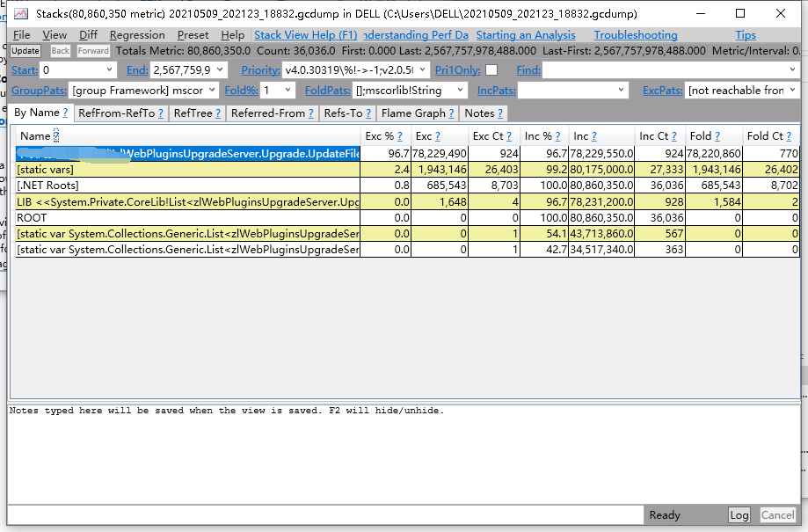The height and width of the screenshot is (532, 808).
Task: Open the help '?' on Flame Graph tab
Action: pyautogui.click(x=451, y=113)
